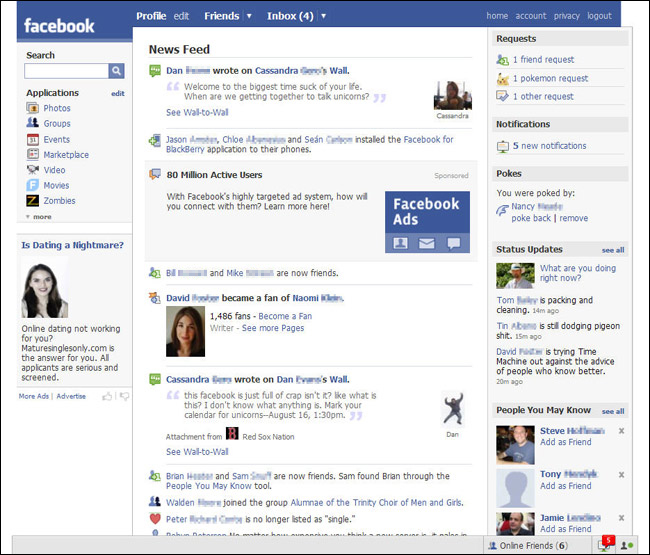Open the Friends menu item

(x=222, y=16)
